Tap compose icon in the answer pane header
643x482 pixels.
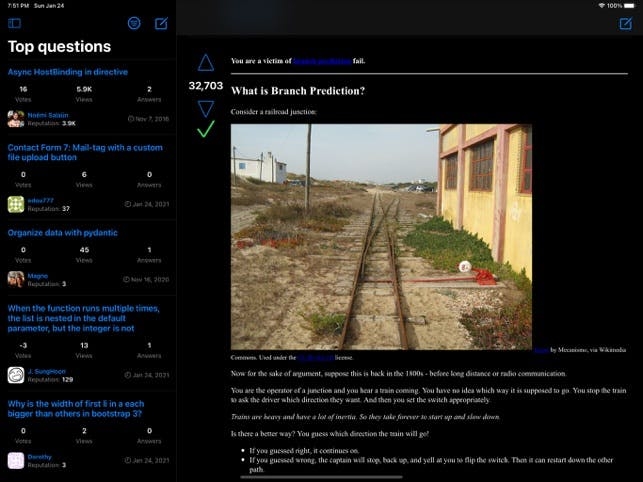[626, 23]
